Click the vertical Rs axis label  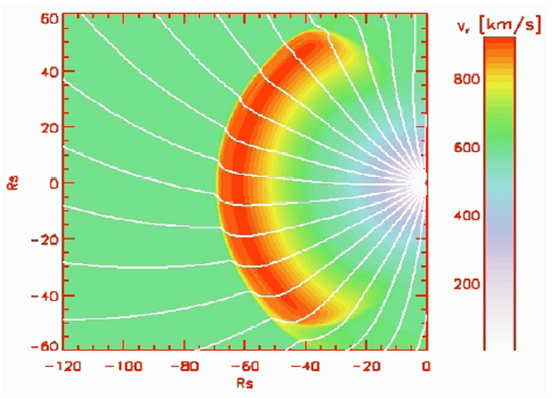pos(12,183)
